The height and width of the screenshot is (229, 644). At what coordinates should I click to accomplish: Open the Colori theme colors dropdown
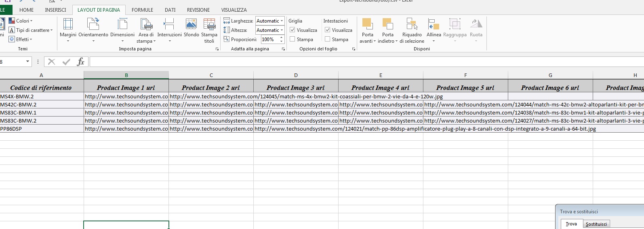click(24, 21)
